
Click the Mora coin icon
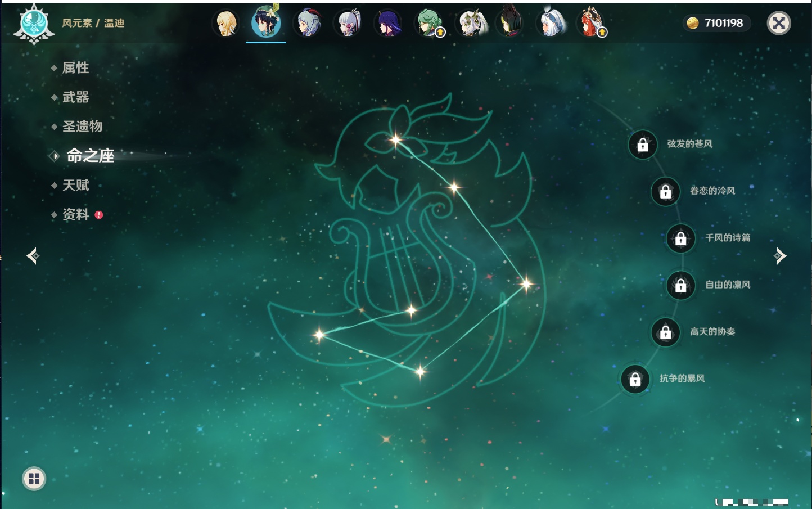tap(693, 23)
